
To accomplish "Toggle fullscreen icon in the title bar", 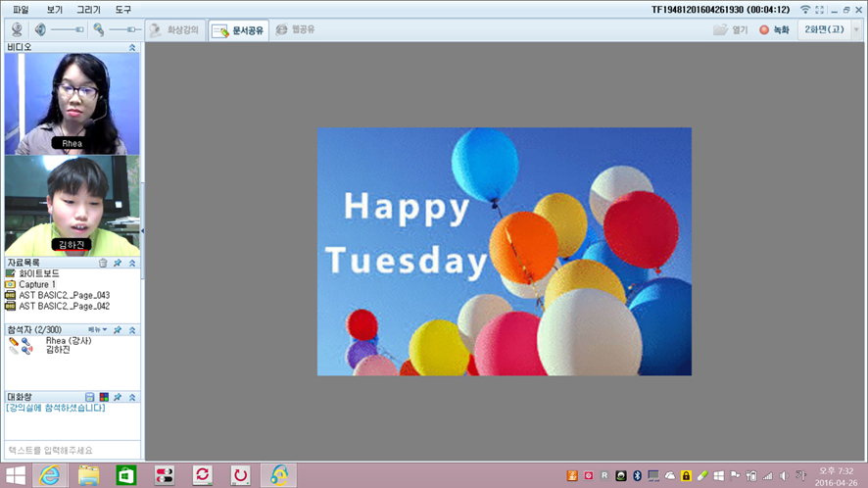I will [x=819, y=9].
